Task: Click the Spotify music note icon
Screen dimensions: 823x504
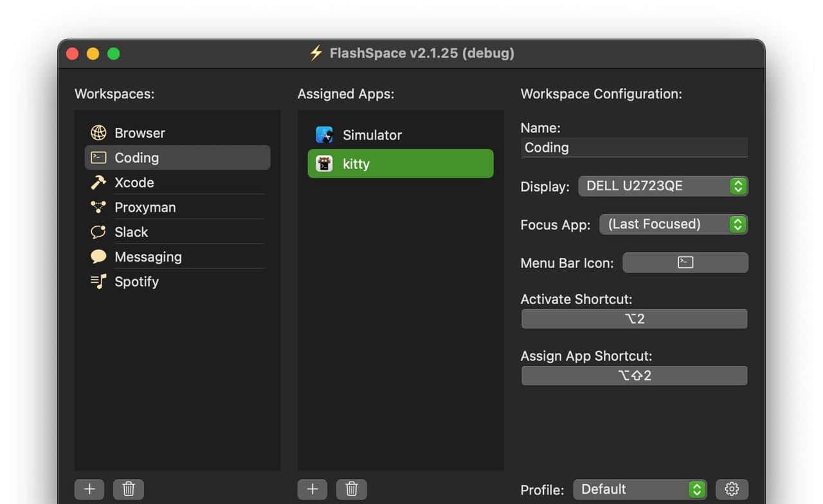Action: tap(98, 282)
